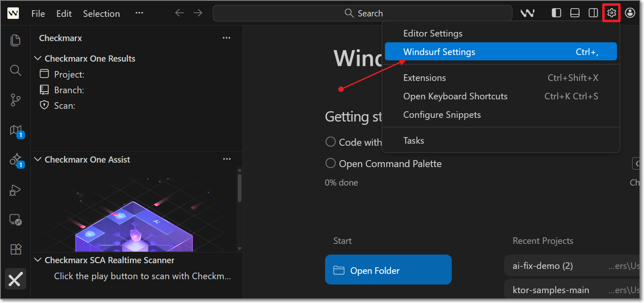Screen dimensions: 644x303
Task: Click the Checkmarx One Assist panel scrollbar
Action: pyautogui.click(x=239, y=188)
